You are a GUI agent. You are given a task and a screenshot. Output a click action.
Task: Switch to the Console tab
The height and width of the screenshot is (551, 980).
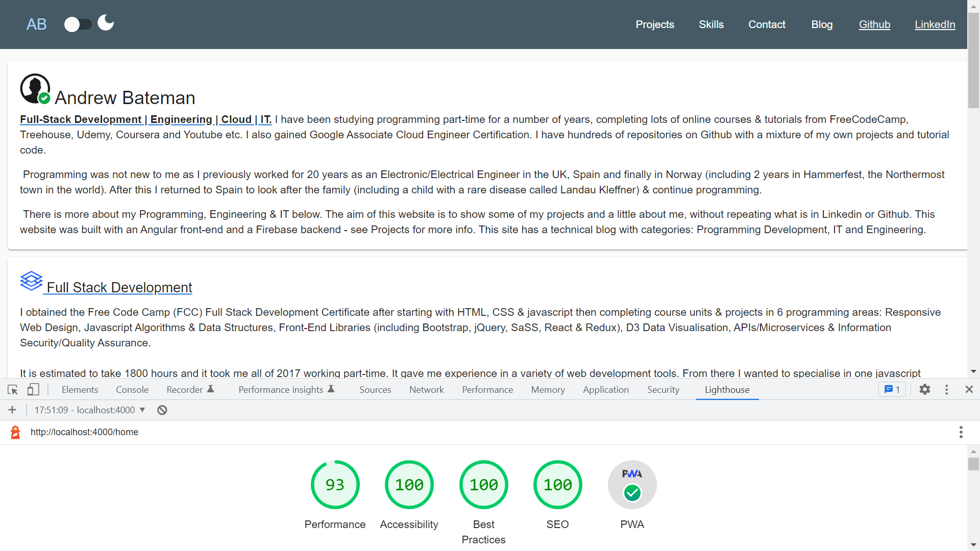[132, 390]
